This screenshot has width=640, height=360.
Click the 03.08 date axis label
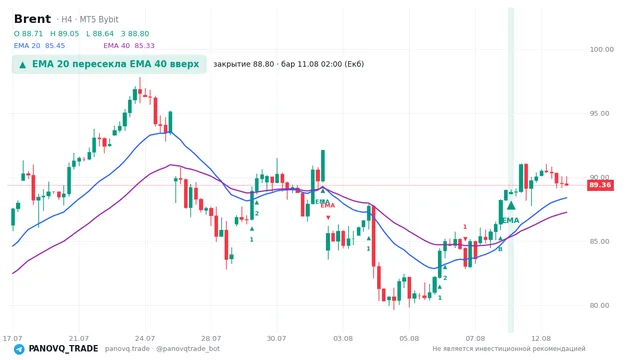(343, 339)
